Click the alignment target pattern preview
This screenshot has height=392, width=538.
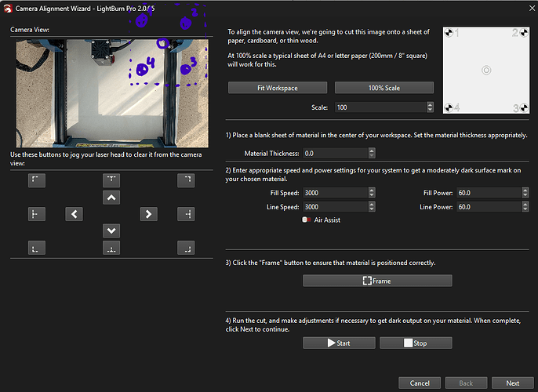pyautogui.click(x=486, y=71)
